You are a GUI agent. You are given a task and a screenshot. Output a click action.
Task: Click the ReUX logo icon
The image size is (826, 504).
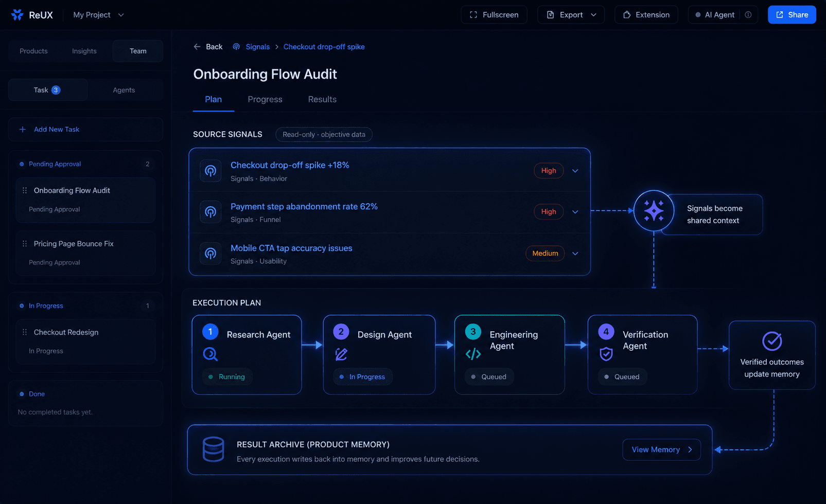[x=17, y=15]
